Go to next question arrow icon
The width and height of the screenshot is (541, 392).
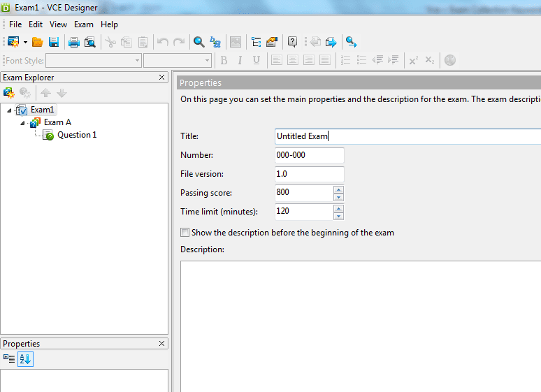[x=331, y=42]
